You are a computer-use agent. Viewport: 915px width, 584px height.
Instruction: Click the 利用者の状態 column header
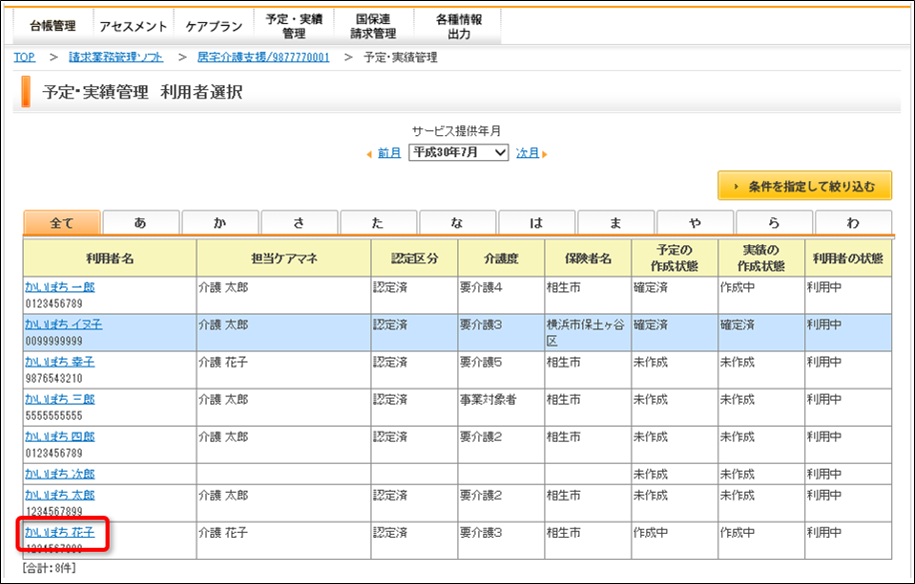coord(848,258)
